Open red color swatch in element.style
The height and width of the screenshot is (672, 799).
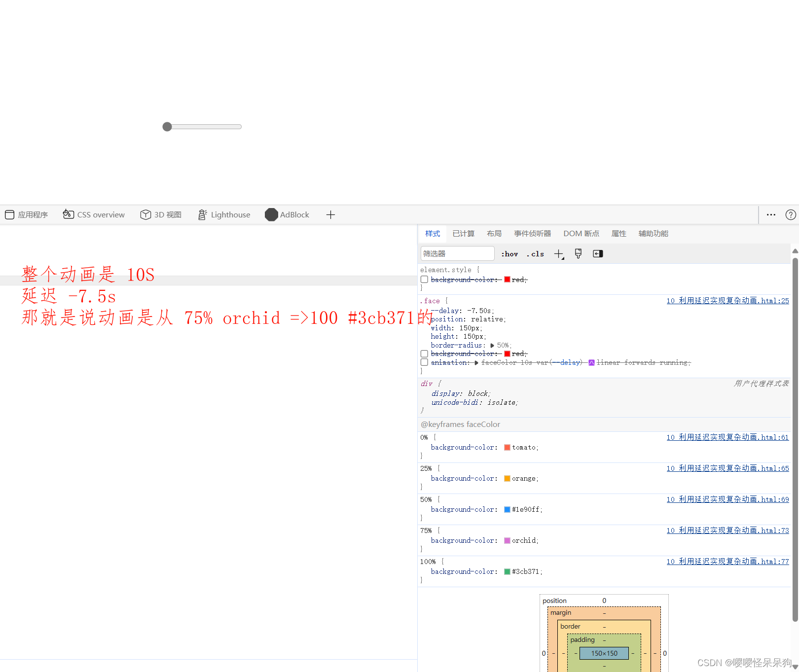click(x=507, y=280)
